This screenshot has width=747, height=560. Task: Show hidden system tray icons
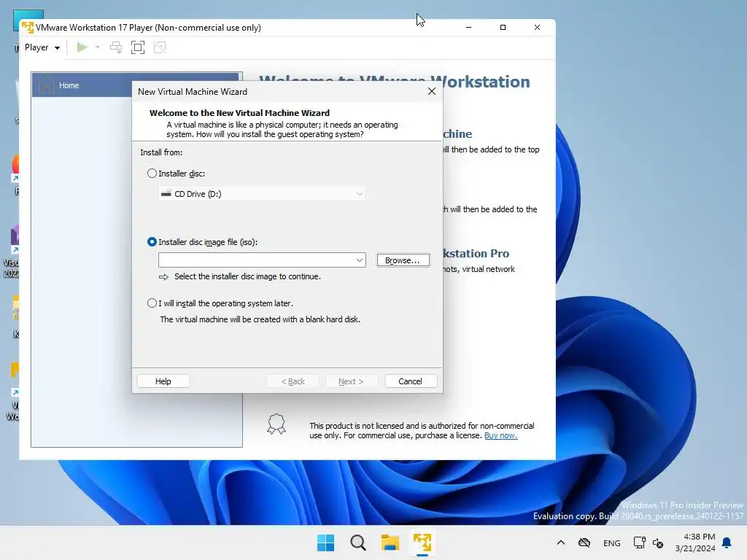(561, 542)
